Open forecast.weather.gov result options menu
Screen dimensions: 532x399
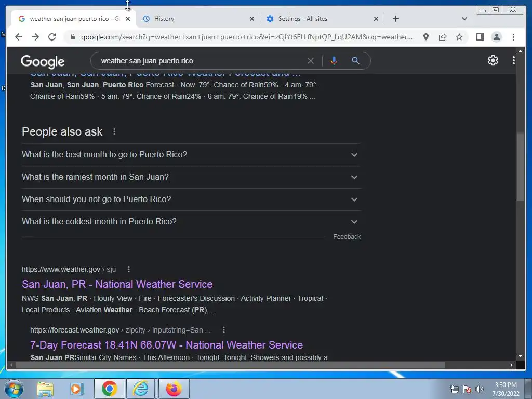223,330
